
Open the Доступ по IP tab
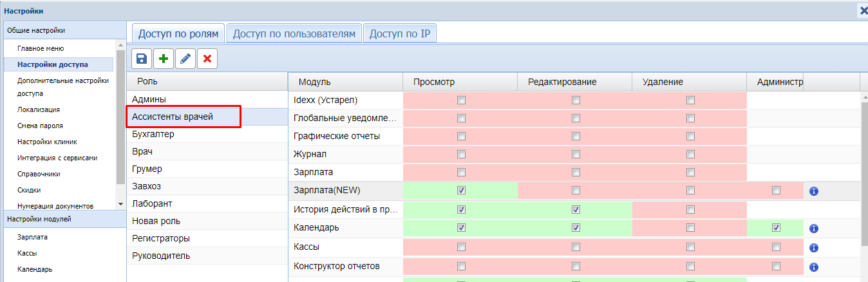click(x=399, y=33)
